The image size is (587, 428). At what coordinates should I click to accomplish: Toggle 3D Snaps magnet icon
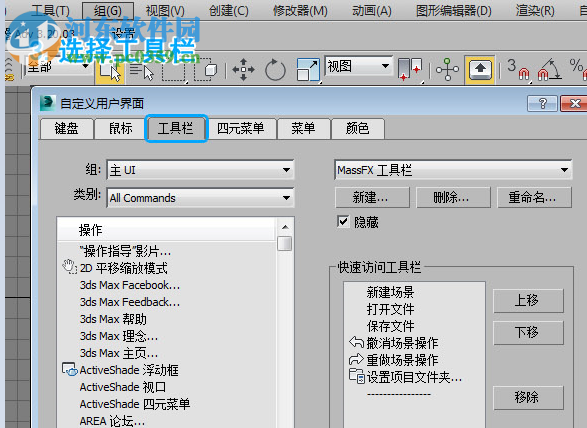tap(519, 70)
